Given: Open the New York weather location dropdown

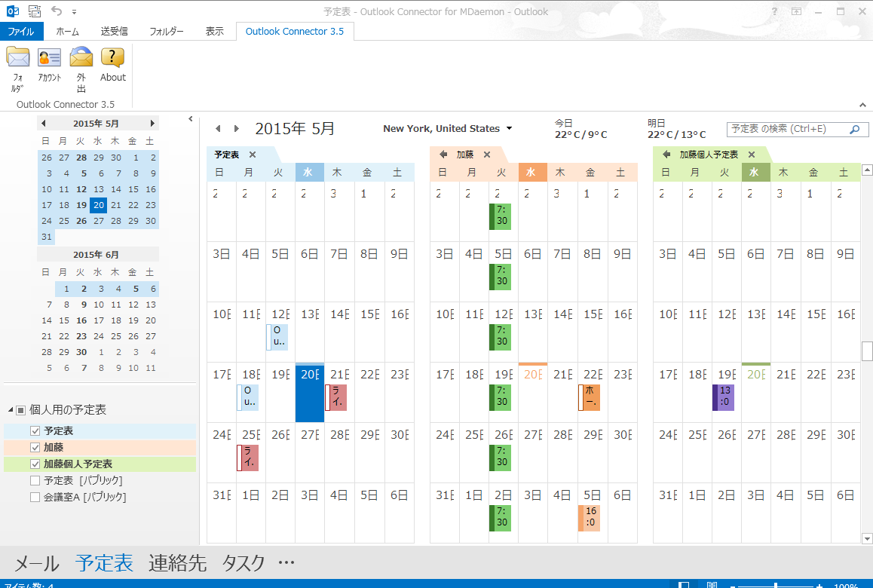Looking at the screenshot, I should (509, 129).
